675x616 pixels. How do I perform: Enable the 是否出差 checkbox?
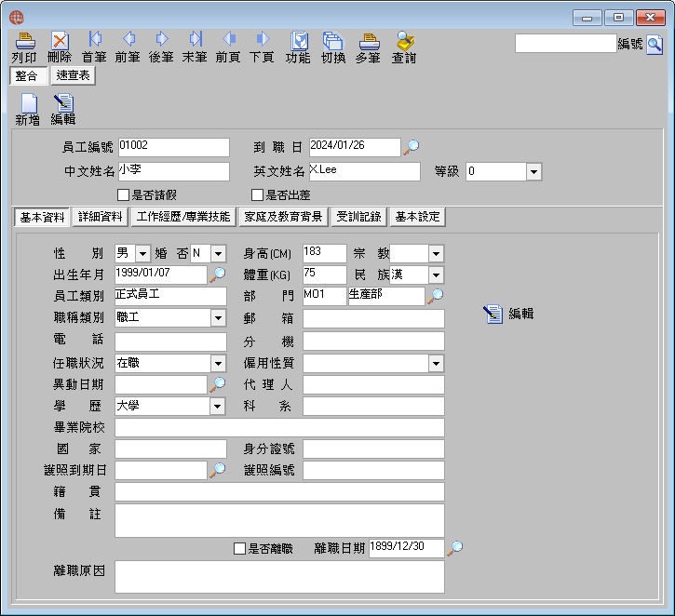point(257,195)
